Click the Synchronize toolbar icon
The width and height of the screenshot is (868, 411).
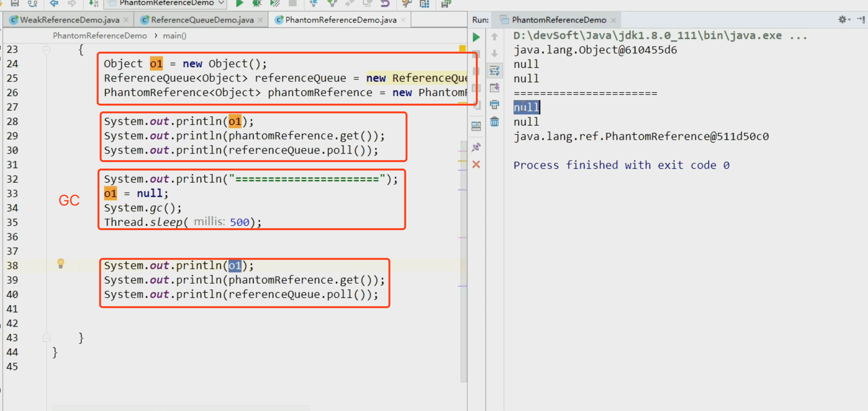(x=32, y=3)
